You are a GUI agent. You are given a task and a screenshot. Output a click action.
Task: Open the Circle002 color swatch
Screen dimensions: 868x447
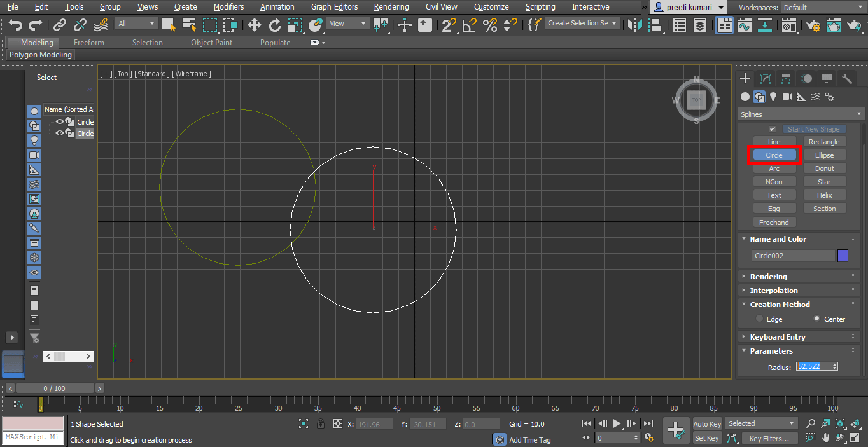tap(843, 255)
